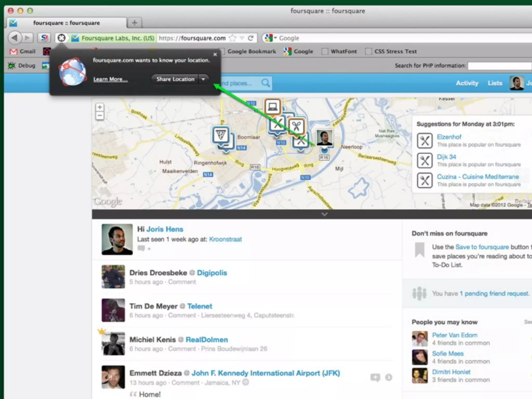
Task: Open the Lists menu in header
Action: 495,83
